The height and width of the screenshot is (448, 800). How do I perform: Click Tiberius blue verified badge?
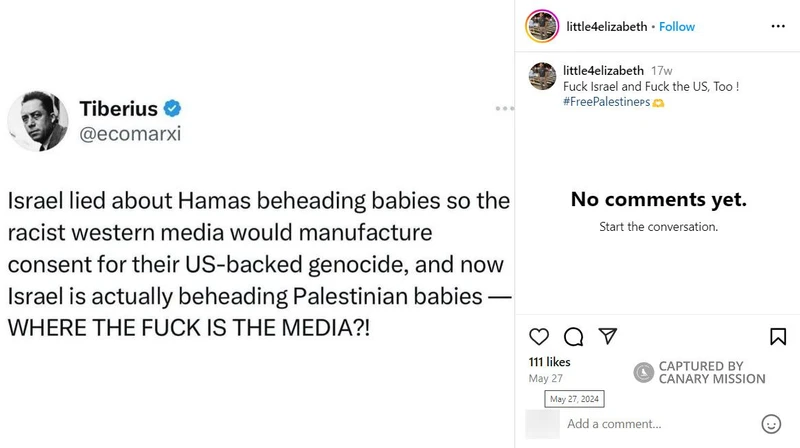point(172,108)
